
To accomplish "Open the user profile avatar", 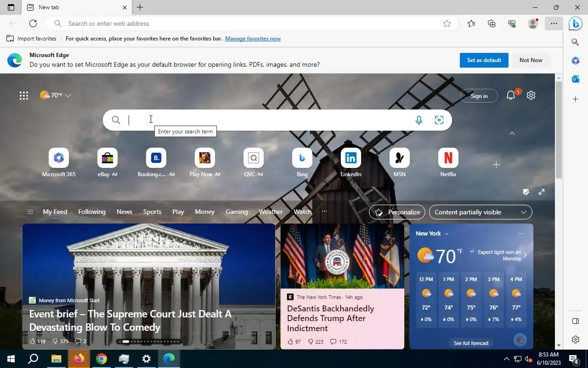I will pyautogui.click(x=533, y=23).
